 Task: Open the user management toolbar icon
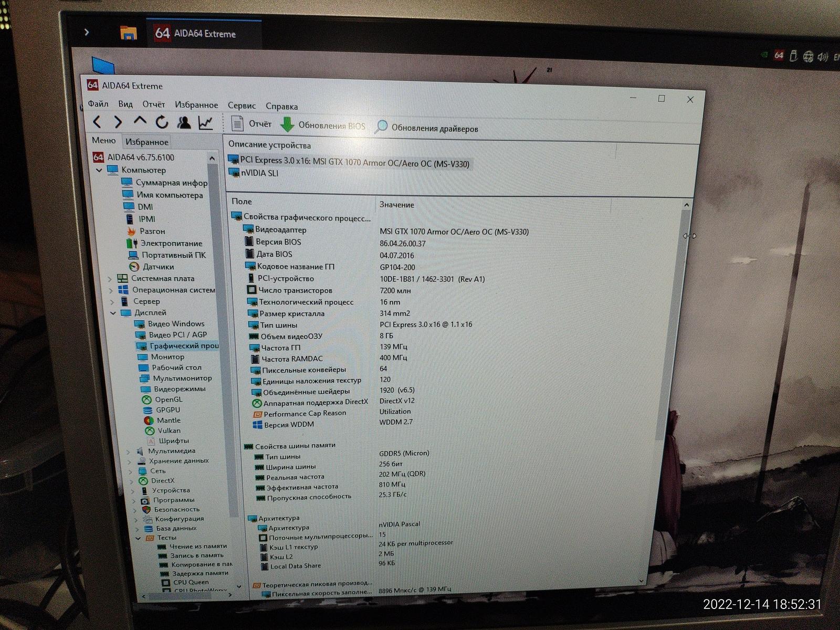click(184, 122)
